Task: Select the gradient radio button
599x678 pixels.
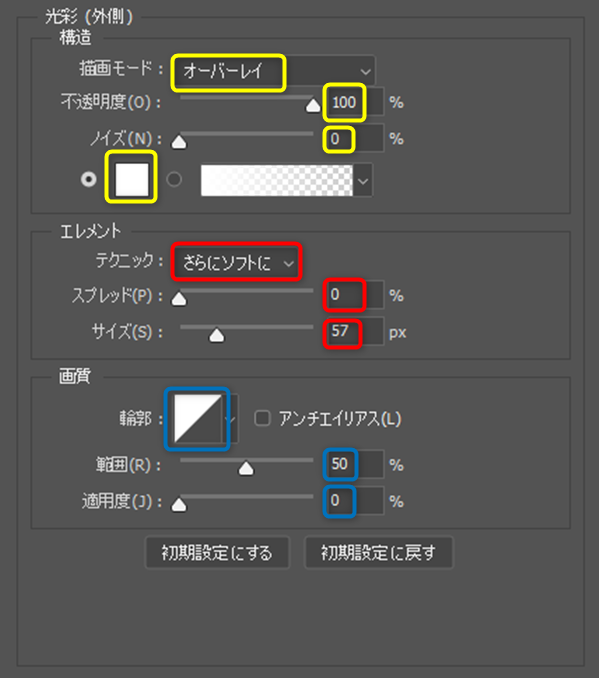Action: tap(174, 179)
